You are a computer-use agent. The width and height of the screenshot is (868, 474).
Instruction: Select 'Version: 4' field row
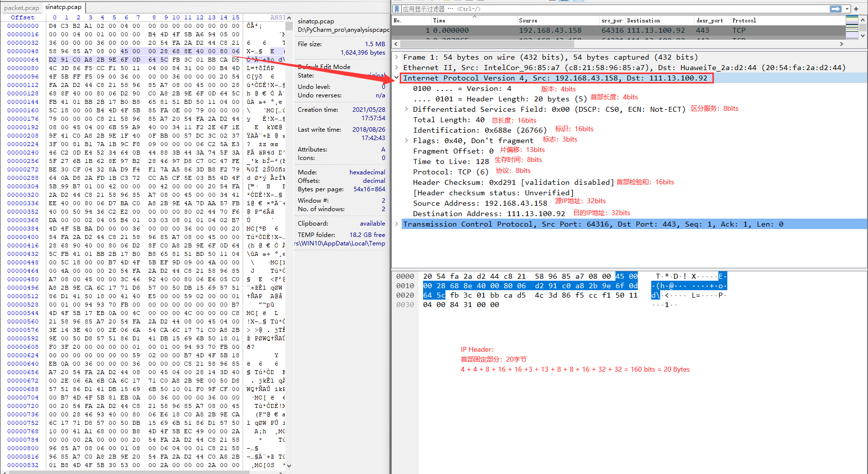(x=462, y=88)
